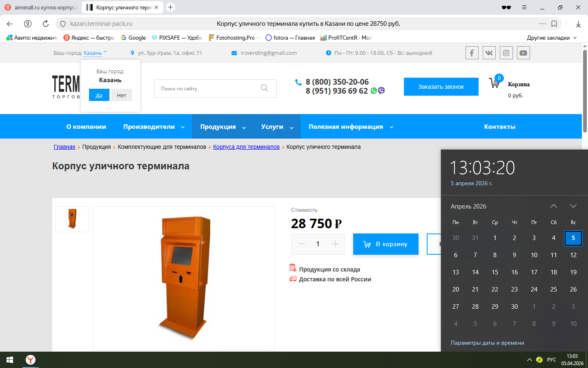This screenshot has height=368, width=588.
Task: Go to next month in calendar
Action: coord(573,206)
